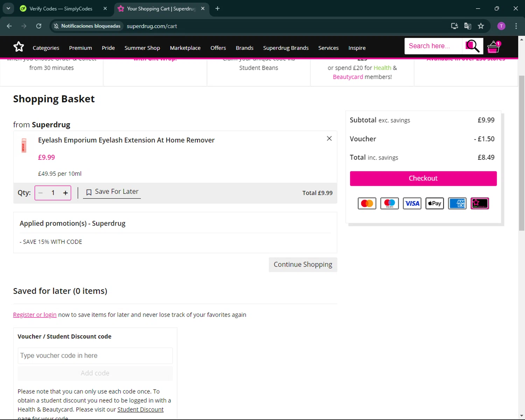Open the Brands menu
Viewport: 525px width, 420px height.
244,48
